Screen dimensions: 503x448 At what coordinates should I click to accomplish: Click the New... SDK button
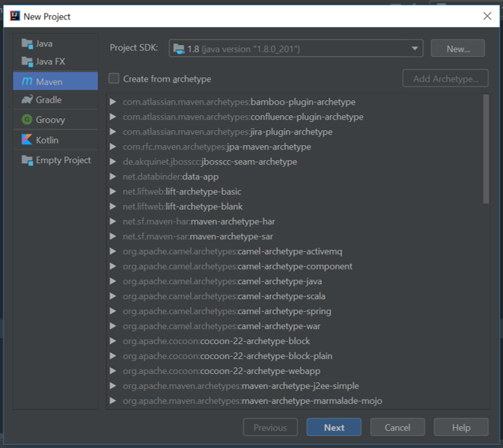tap(458, 49)
